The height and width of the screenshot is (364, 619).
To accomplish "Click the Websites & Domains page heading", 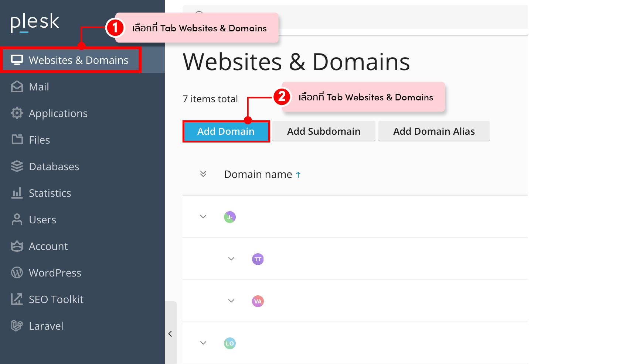I will (x=296, y=61).
